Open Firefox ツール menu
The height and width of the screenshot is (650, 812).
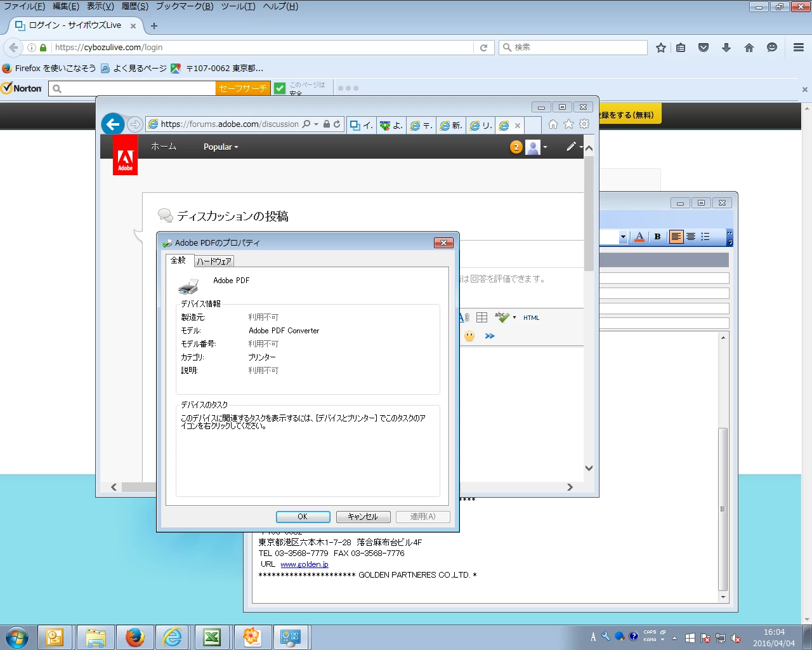click(239, 6)
